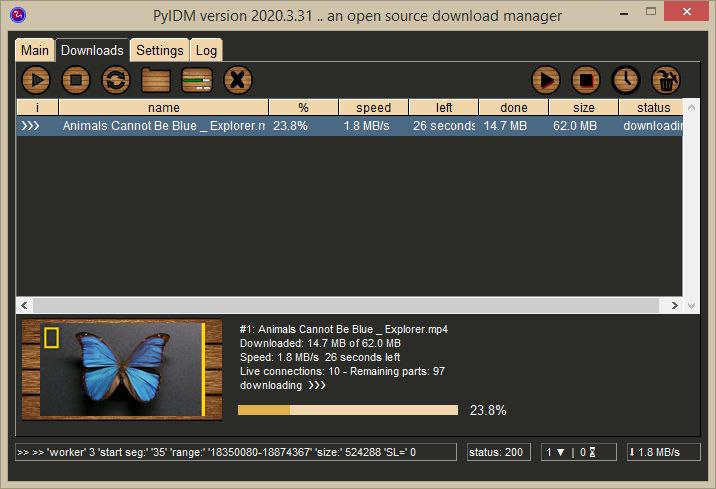Click the active downloads count with down arrow
The image size is (716, 489).
point(555,452)
